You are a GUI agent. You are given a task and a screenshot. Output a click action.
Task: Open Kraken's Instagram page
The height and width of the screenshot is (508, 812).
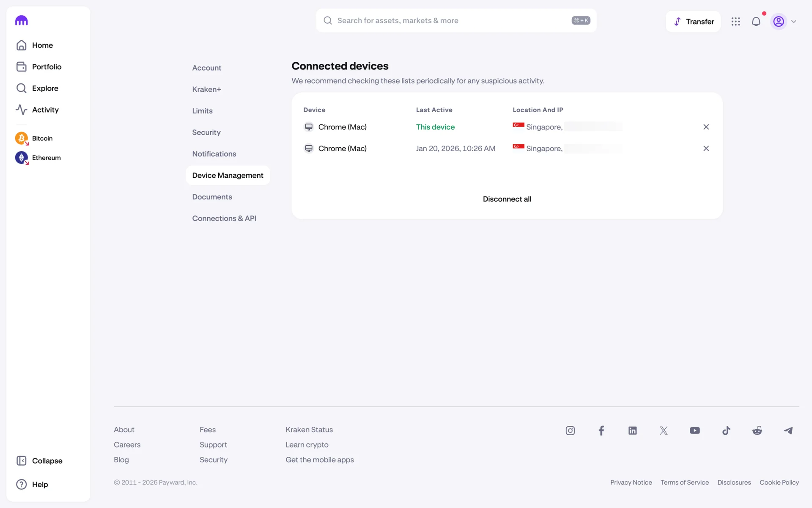tap(570, 431)
